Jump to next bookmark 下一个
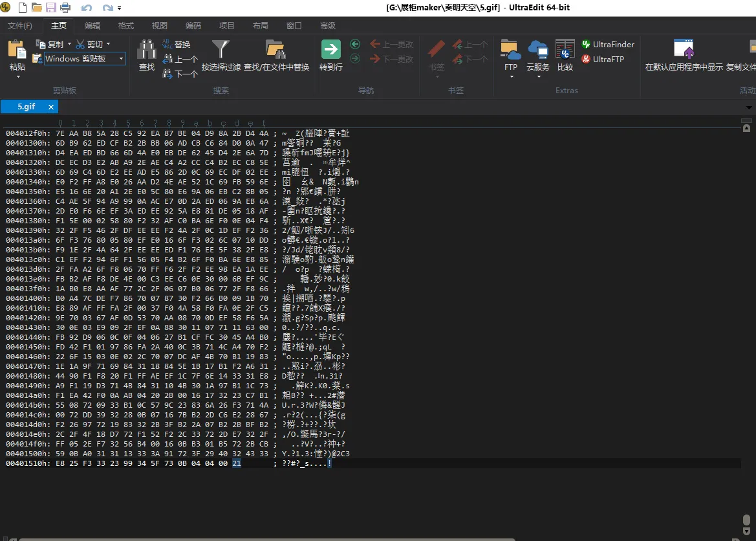The image size is (756, 541). [x=470, y=59]
